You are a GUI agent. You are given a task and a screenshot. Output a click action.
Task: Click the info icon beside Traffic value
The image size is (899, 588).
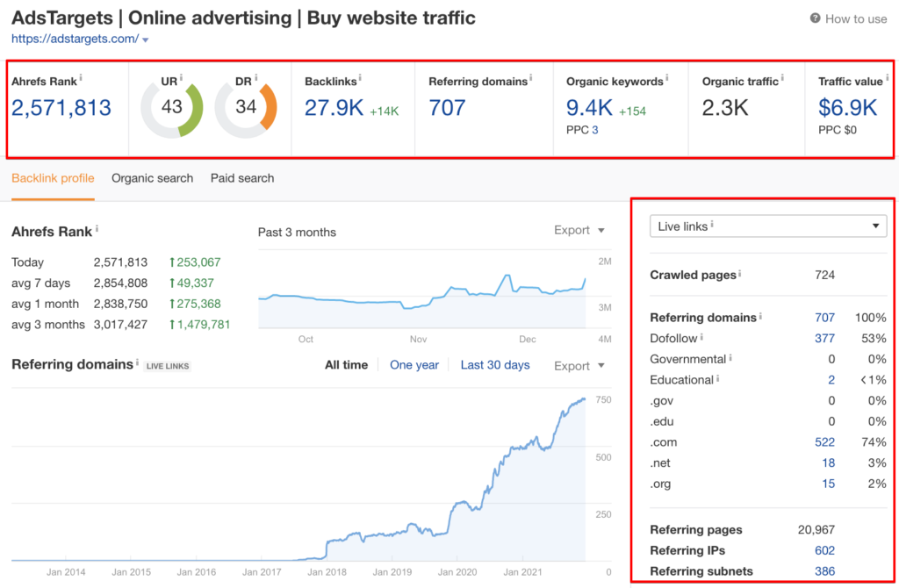point(887,77)
